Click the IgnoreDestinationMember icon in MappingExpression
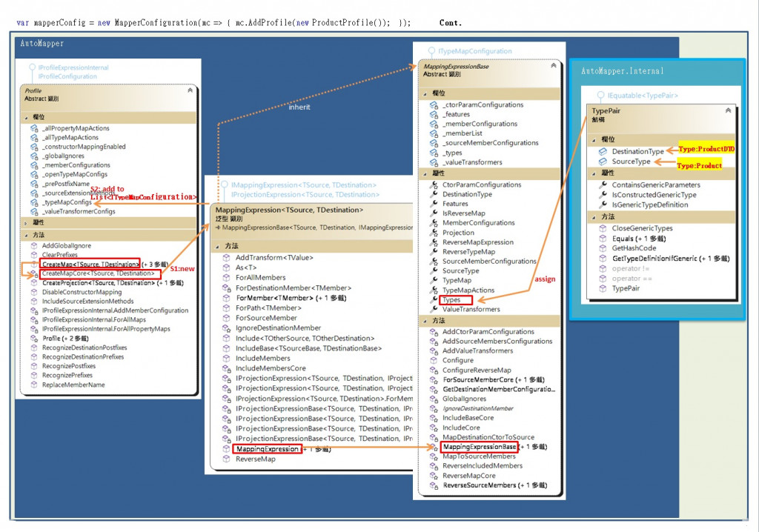Image resolution: width=759 pixels, height=532 pixels. tap(226, 328)
